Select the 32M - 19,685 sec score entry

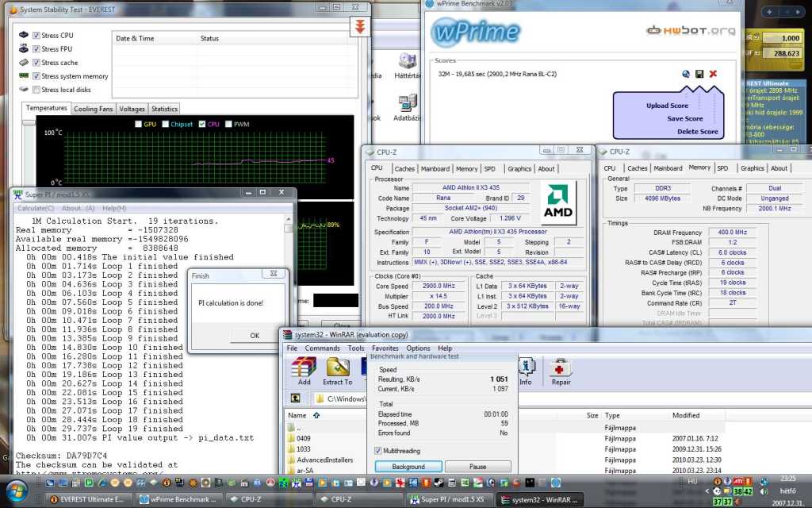click(497, 74)
